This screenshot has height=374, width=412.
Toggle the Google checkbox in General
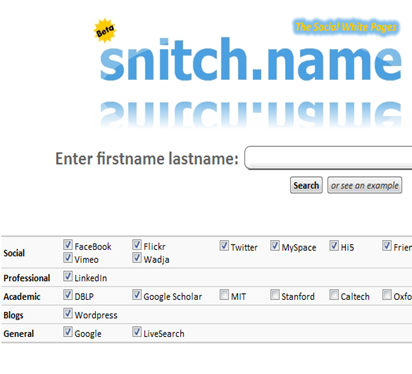[x=68, y=332]
